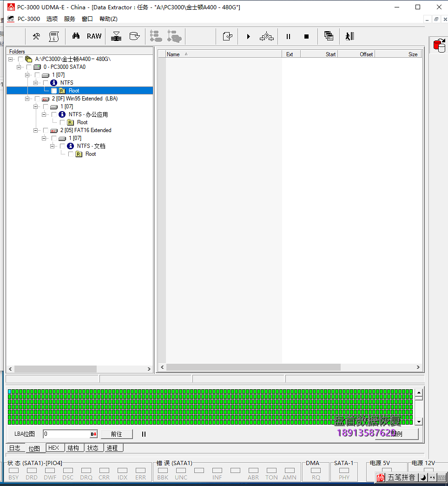The width and height of the screenshot is (448, 486).
Task: Click the drive icon beside 0 - PC3000 SATA0
Action: click(37, 67)
